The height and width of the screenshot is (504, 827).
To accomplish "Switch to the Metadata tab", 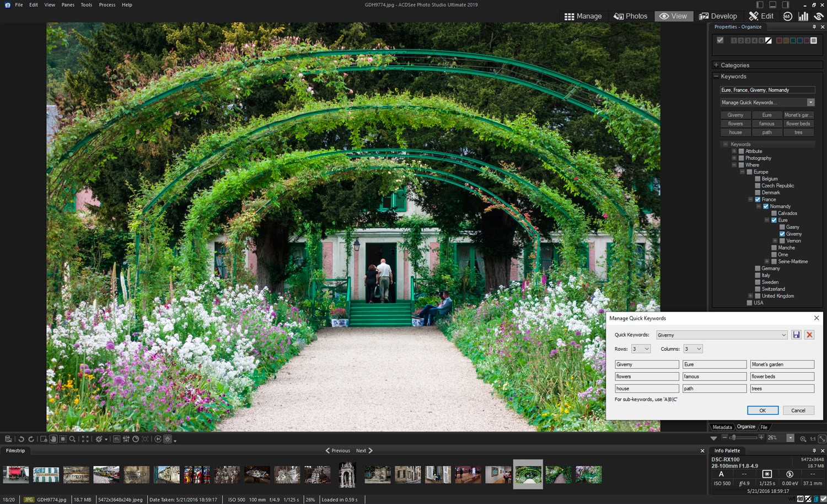I will pyautogui.click(x=722, y=427).
